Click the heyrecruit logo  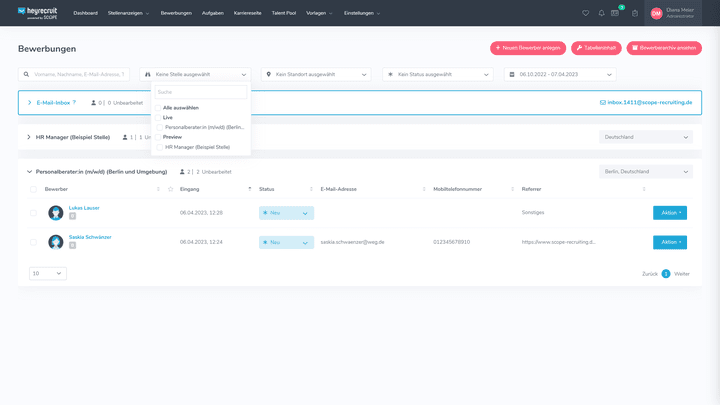click(37, 13)
